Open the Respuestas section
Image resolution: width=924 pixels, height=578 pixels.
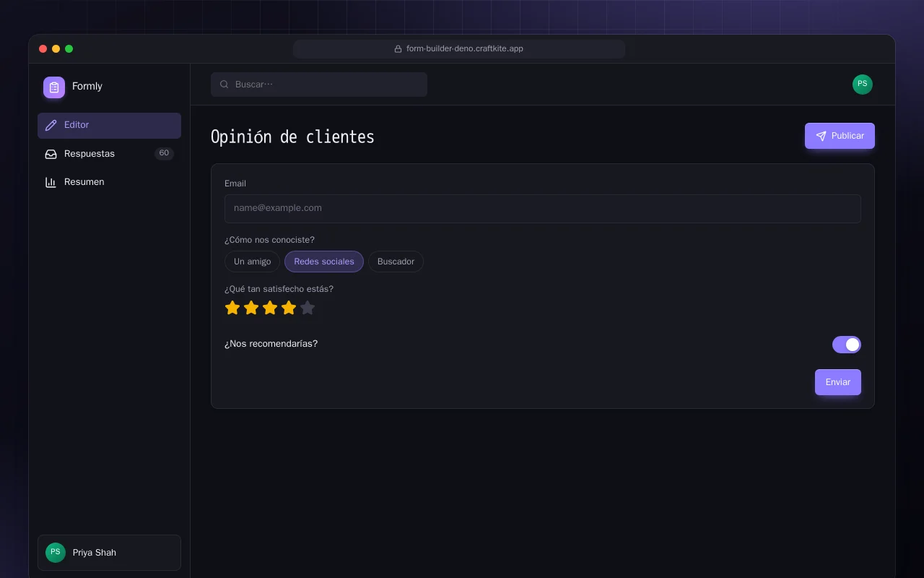109,154
